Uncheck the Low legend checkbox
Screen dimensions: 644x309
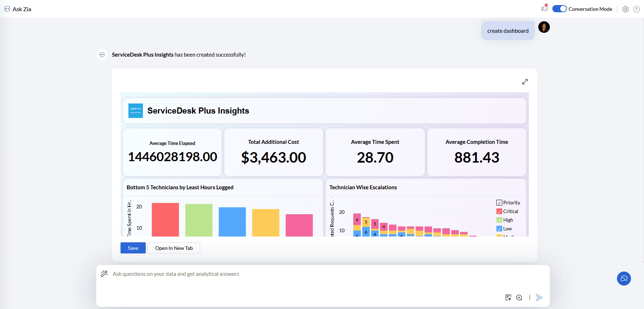tap(499, 229)
